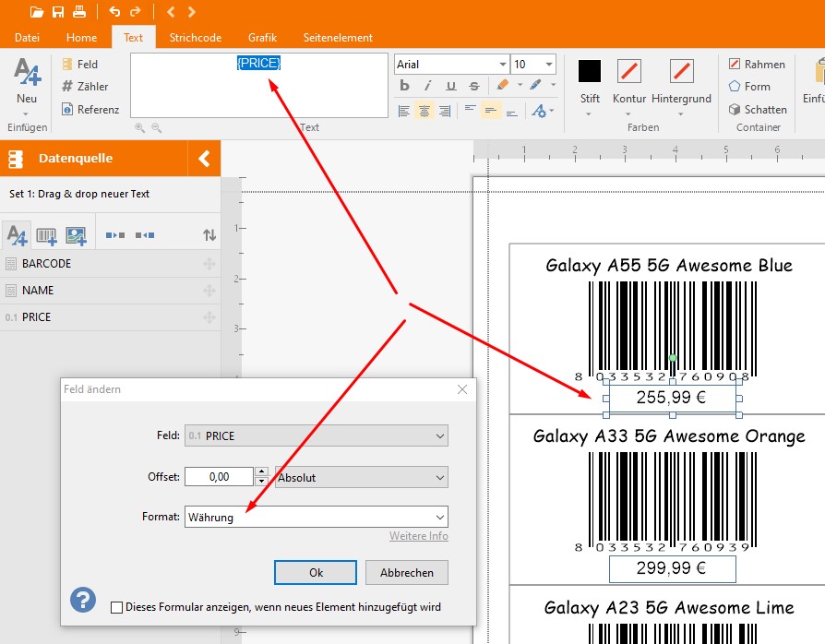This screenshot has width=825, height=644.
Task: Toggle bold text formatting
Action: (404, 87)
